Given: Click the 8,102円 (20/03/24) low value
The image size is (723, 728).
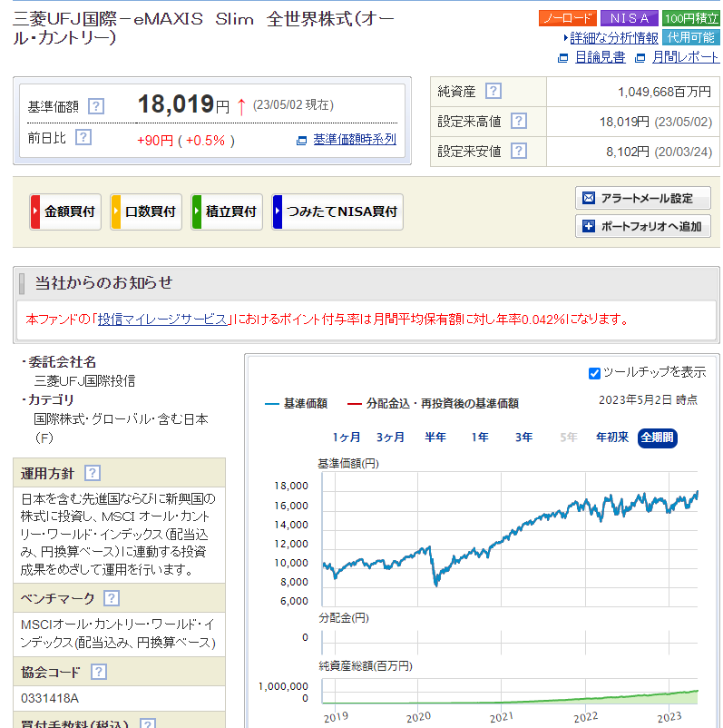Looking at the screenshot, I should 659,152.
